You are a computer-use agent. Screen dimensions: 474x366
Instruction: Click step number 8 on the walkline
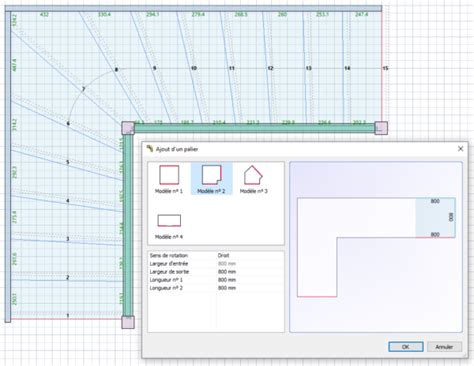coord(116,70)
